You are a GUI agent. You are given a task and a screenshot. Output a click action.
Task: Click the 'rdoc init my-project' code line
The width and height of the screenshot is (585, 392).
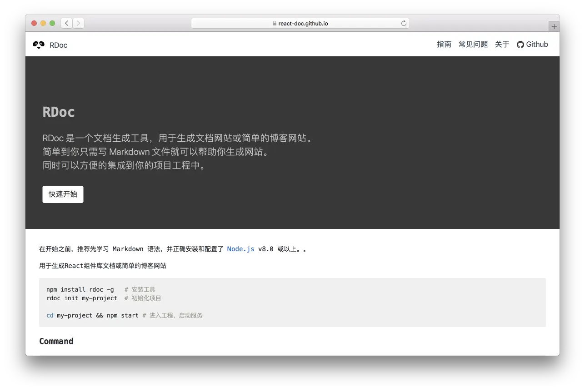(x=82, y=298)
